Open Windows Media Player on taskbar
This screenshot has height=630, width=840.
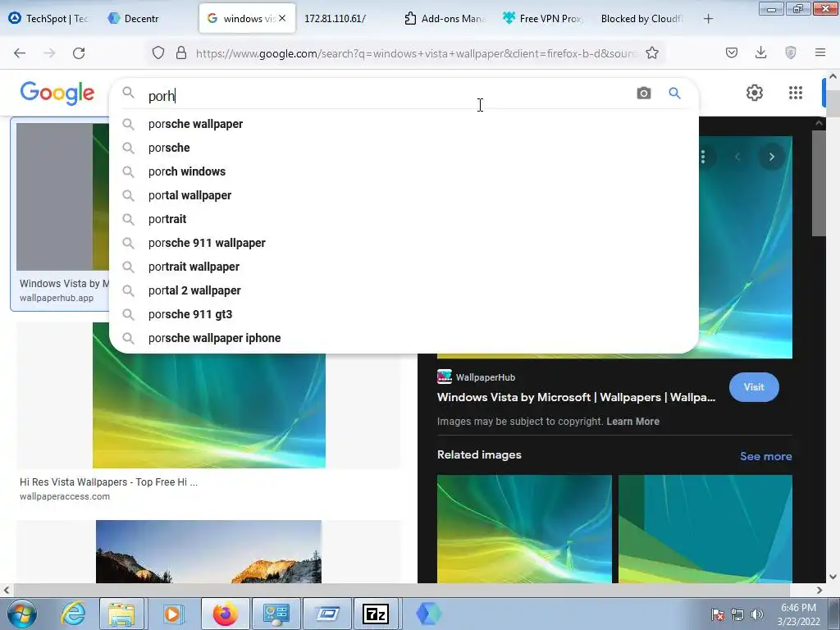coord(172,614)
